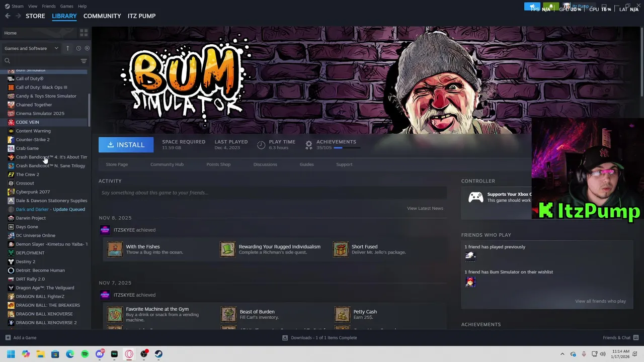
Task: Click friend avatar with game on wishlist
Action: [470, 282]
